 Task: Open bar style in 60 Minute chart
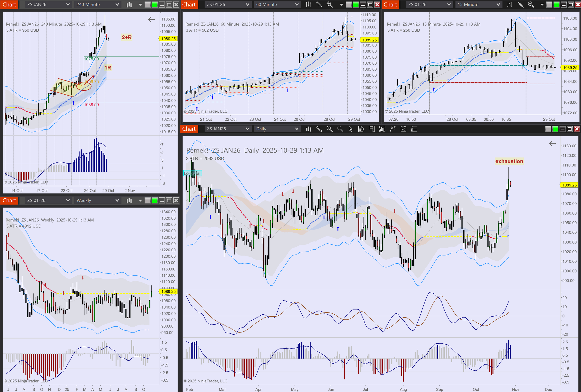click(x=308, y=4)
